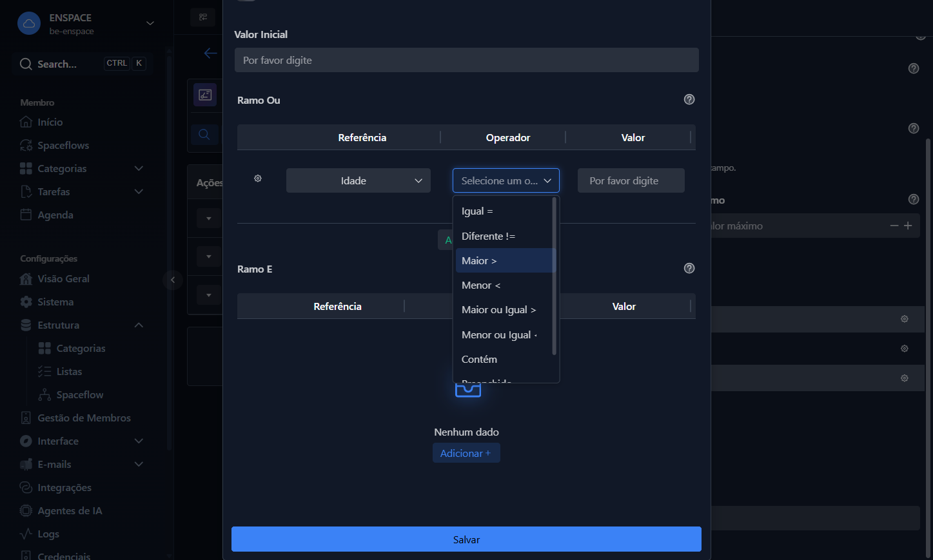Click the minus stepper in valor máximo field
Viewport: 933px width, 560px height.
[894, 226]
